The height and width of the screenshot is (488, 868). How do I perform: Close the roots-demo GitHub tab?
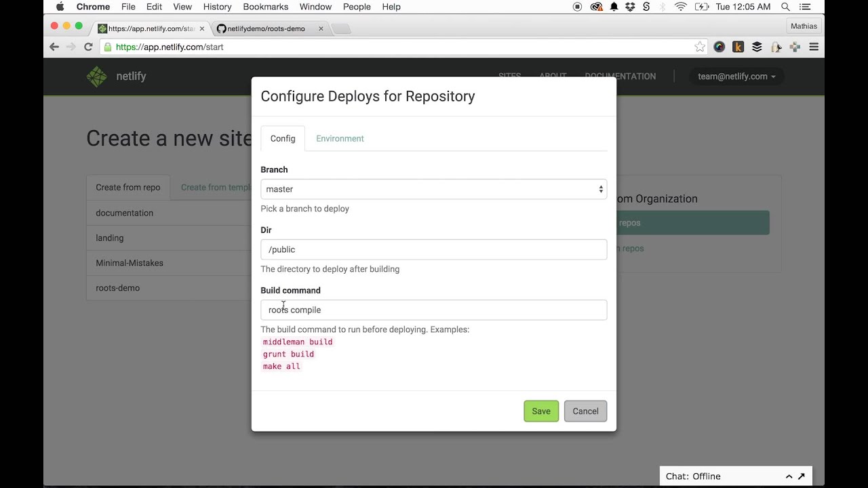[320, 29]
